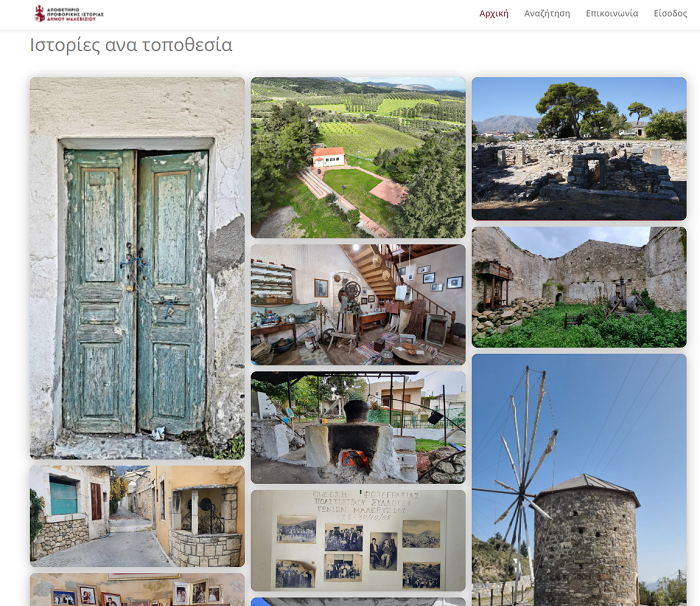700x606 pixels.
Task: Open the ruined stone walls courtyard photo
Action: [579, 287]
